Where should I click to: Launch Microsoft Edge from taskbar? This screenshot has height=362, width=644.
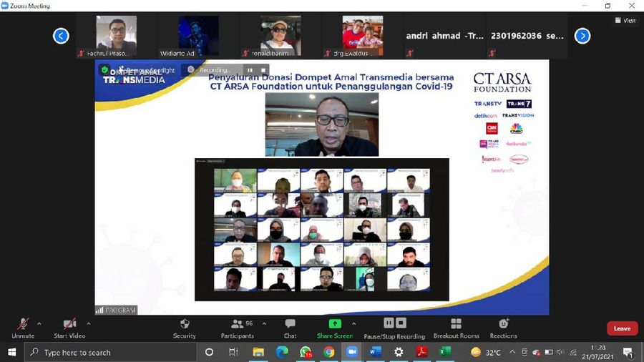(282, 352)
